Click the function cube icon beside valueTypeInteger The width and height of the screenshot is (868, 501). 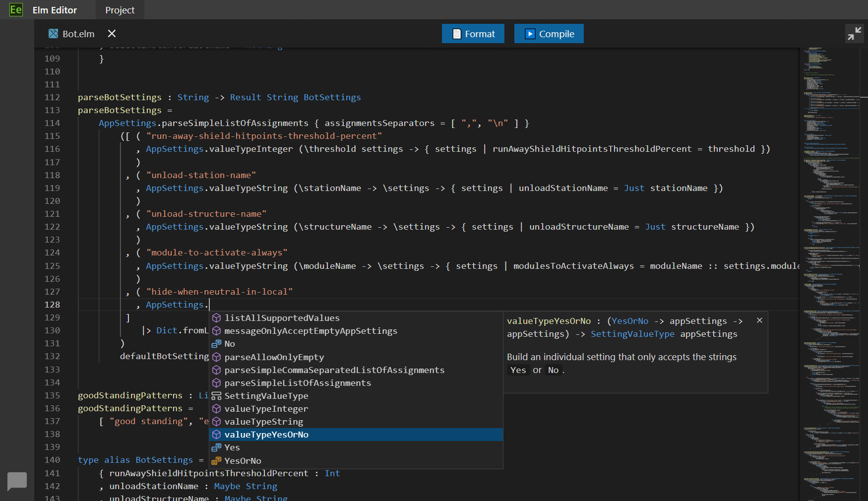point(217,409)
